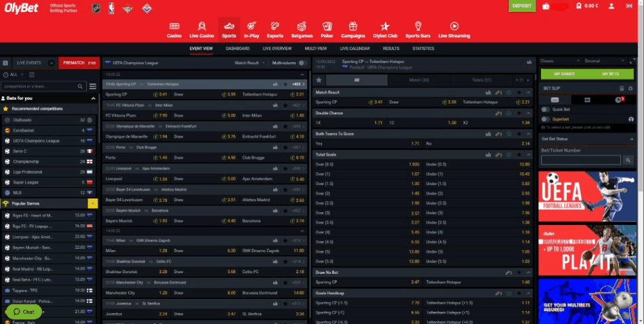The image size is (644, 324).
Task: Switch to Live Overview tab
Action: pos(277,48)
